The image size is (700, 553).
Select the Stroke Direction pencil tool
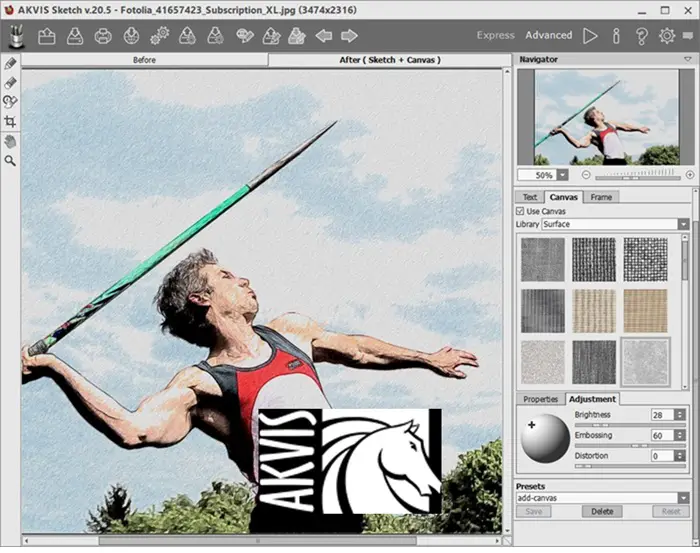[10, 63]
